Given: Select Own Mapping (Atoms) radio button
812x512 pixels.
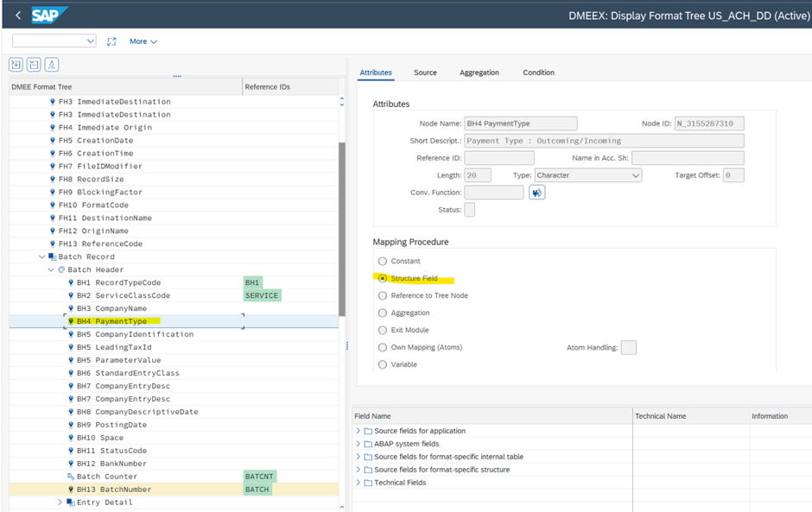Looking at the screenshot, I should [x=383, y=347].
